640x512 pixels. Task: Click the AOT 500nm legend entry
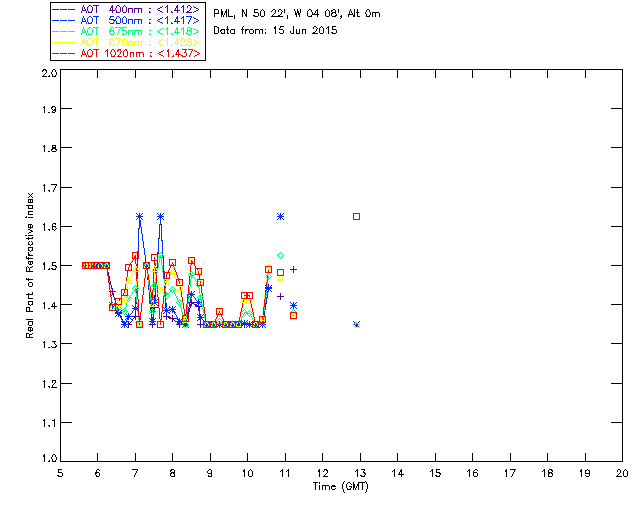[x=126, y=20]
